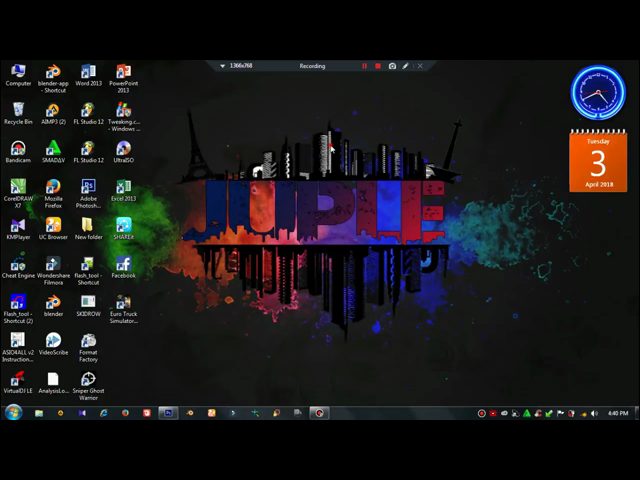Select the FL Studio 12 icon beside SMADAV
This screenshot has width=640, height=480.
88,152
